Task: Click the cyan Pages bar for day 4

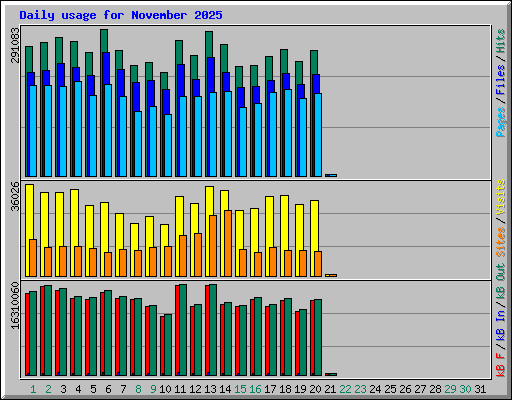Action: (78, 129)
